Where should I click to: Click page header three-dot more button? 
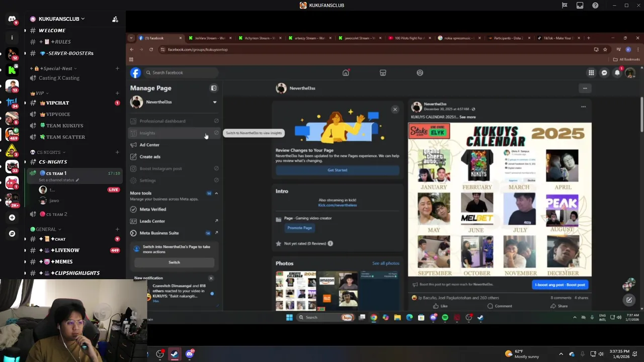585,88
